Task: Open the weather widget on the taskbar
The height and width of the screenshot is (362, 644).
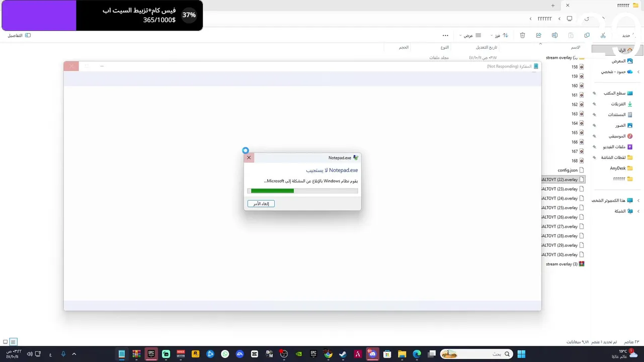Action: click(x=625, y=354)
